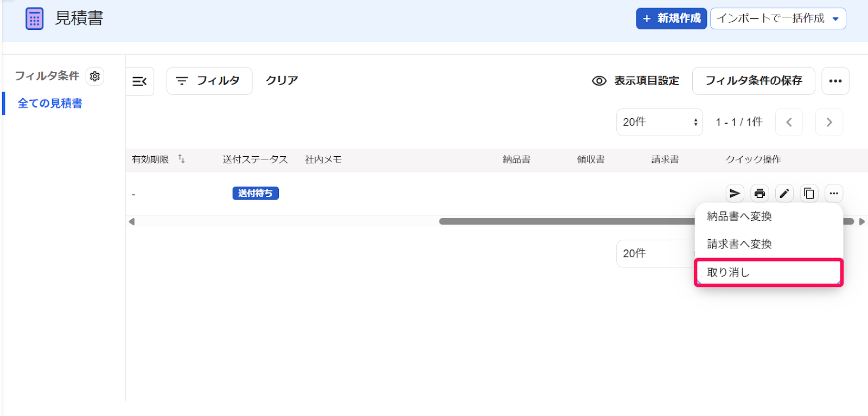Sort by 有効期限 using the sort arrows

click(182, 159)
